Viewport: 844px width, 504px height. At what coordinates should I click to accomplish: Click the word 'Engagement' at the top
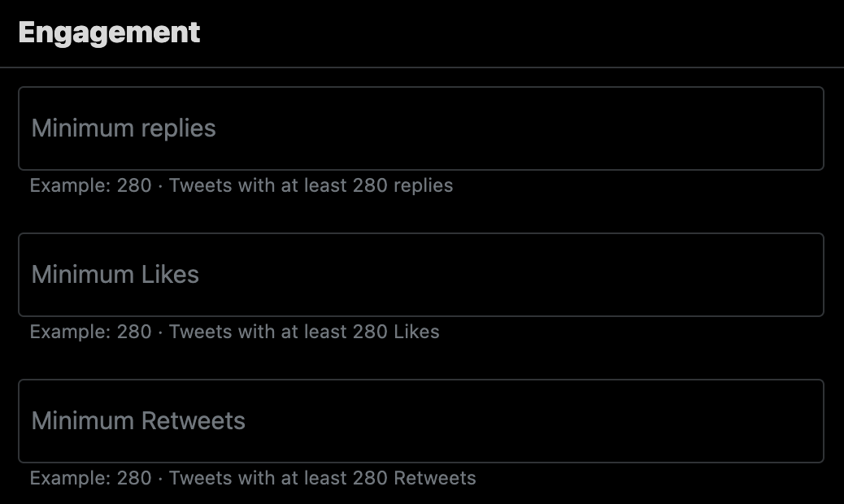(x=108, y=33)
